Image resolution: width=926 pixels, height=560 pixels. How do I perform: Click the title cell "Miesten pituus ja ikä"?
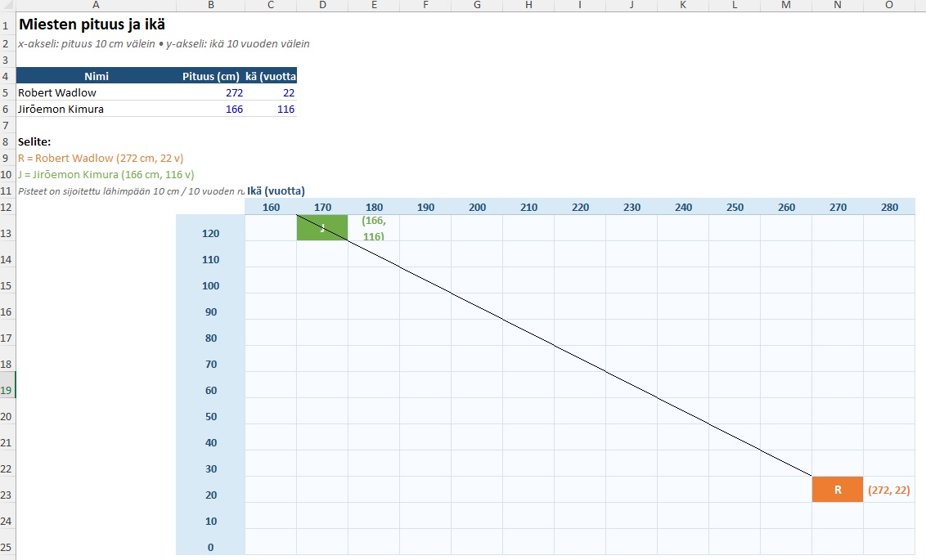(x=85, y=25)
